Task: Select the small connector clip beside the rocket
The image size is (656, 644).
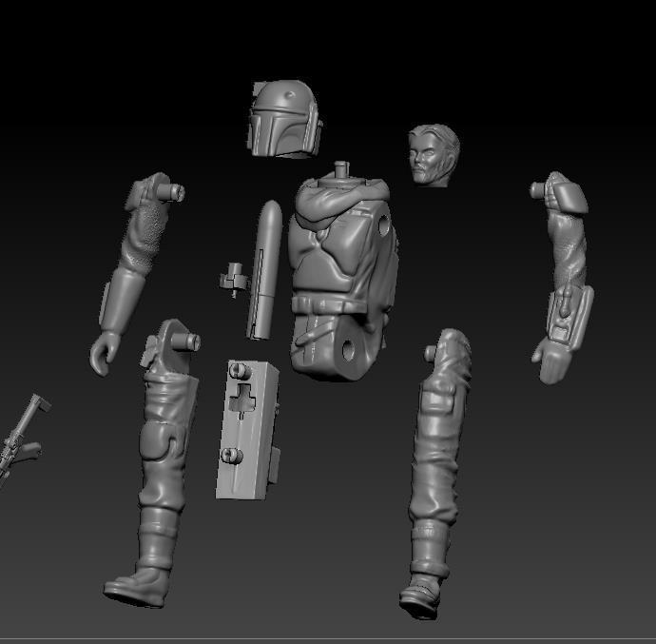Action: coord(233,280)
